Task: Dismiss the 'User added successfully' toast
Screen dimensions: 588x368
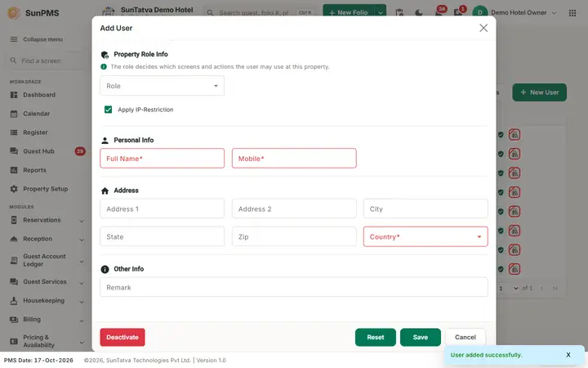Action: (568, 355)
